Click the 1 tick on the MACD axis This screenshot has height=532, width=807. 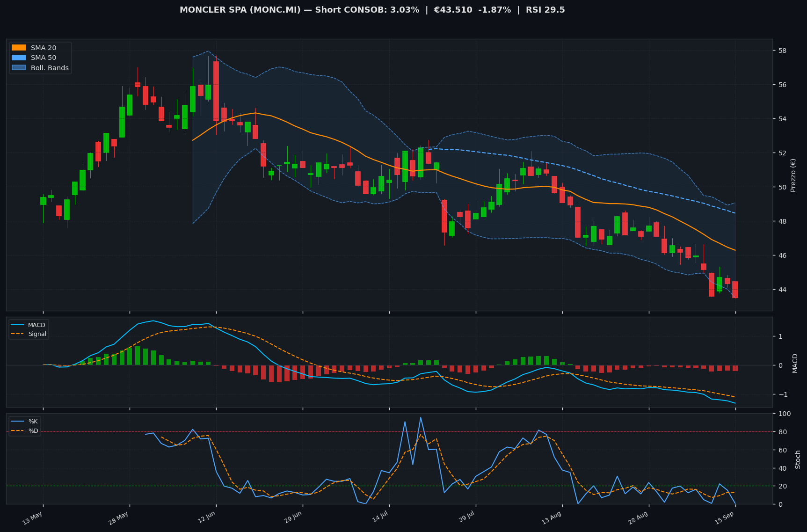pyautogui.click(x=780, y=336)
